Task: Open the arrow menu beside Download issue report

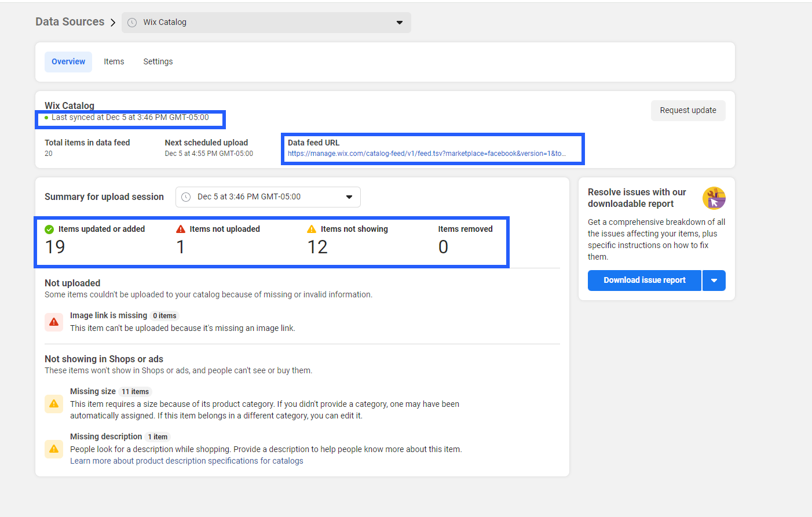Action: (714, 281)
